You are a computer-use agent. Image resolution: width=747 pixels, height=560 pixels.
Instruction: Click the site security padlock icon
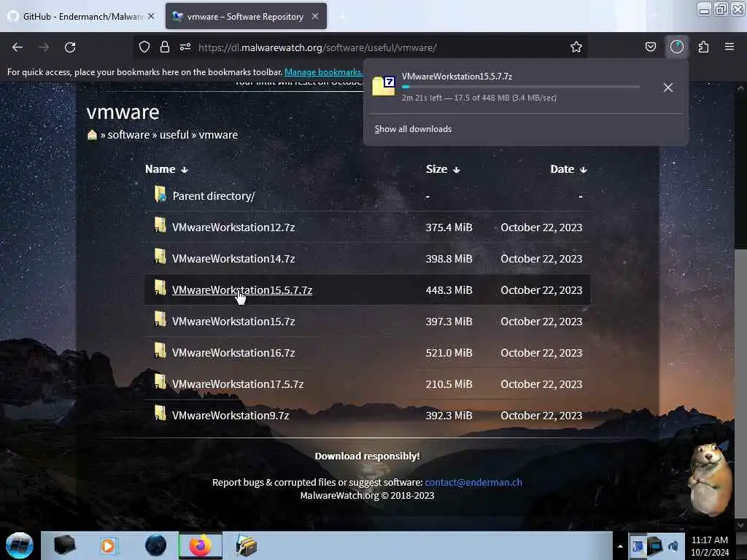tap(165, 47)
